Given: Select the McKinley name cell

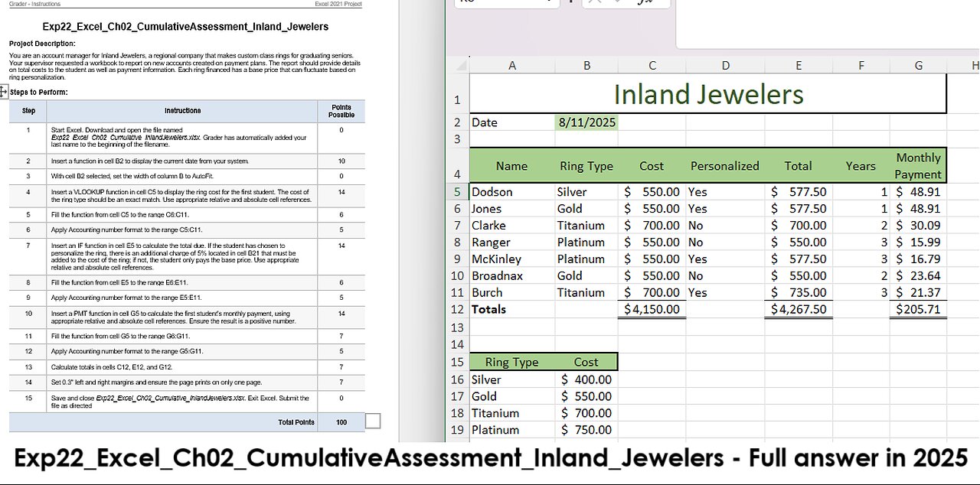Looking at the screenshot, I should point(512,259).
